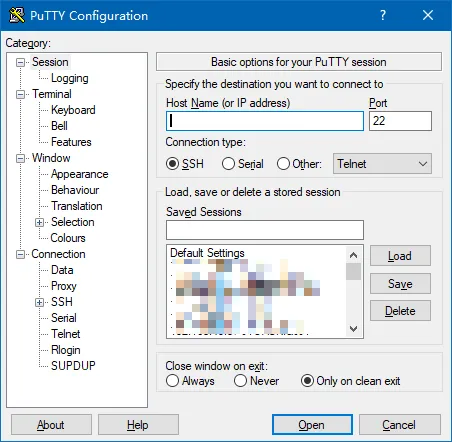Collapse the Terminal category node
Image resolution: width=452 pixels, height=442 pixels.
tap(20, 94)
